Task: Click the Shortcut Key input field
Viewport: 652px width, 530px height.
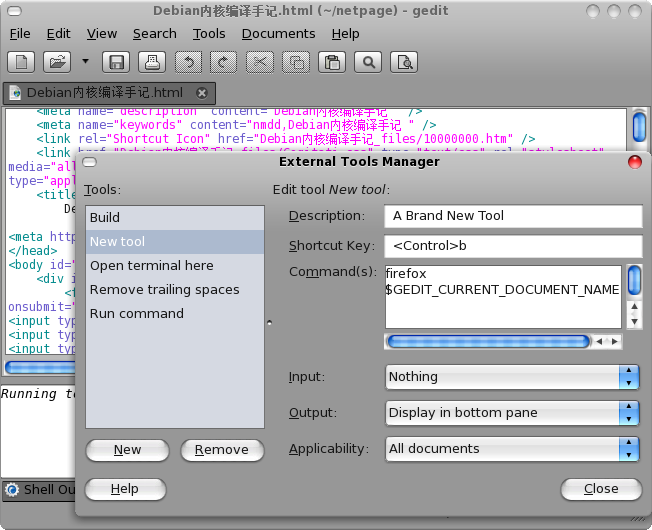Action: pos(513,246)
